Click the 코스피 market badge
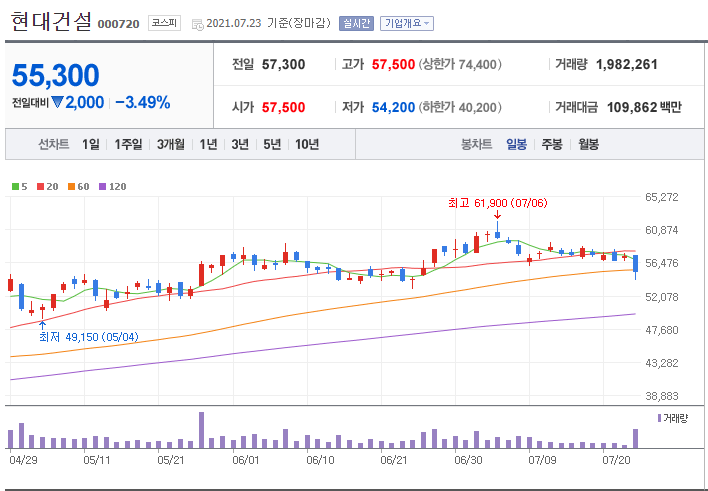Viewport: 708px width, 491px height. pos(164,23)
